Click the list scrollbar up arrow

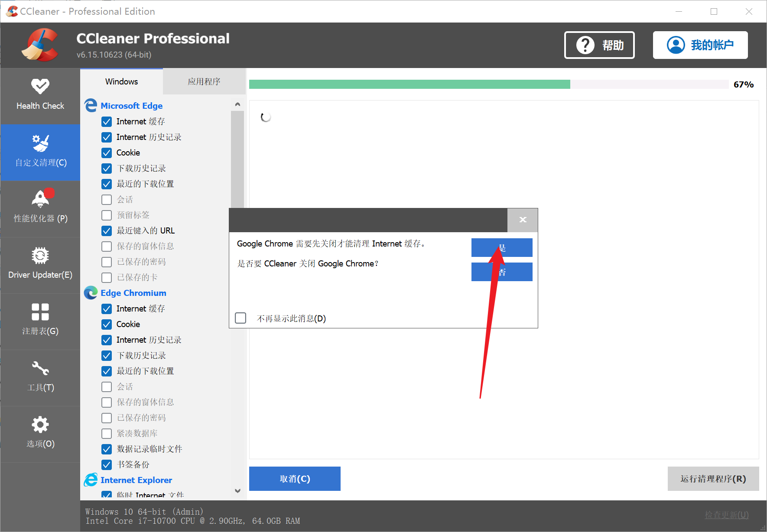(237, 104)
